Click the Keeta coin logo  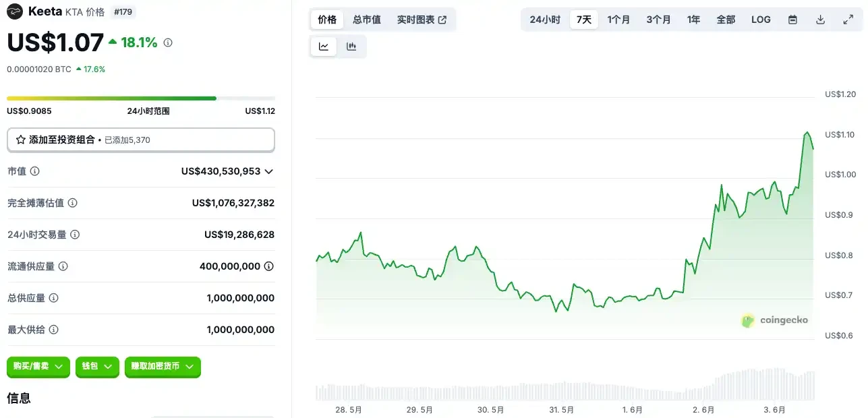coord(14,11)
